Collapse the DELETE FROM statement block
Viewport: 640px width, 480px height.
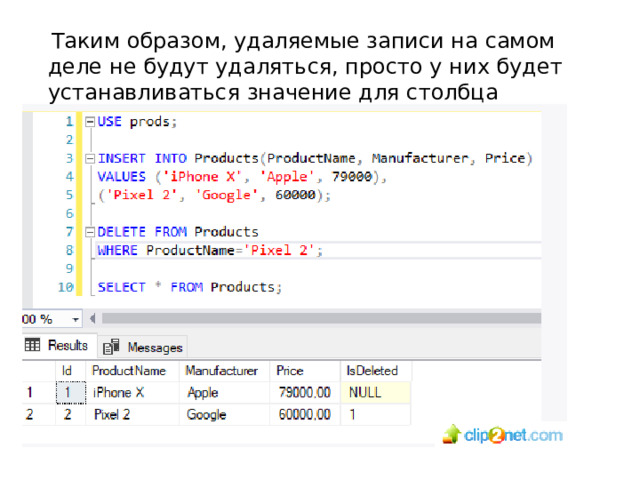coord(90,232)
